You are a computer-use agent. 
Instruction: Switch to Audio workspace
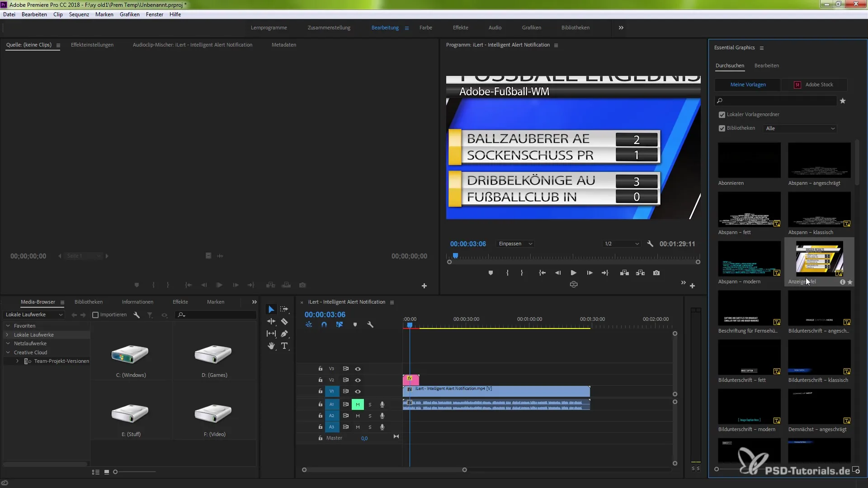point(495,28)
